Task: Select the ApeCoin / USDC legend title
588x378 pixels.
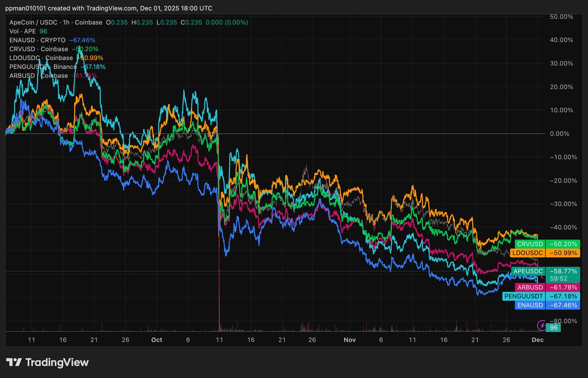Action: pyautogui.click(x=56, y=23)
